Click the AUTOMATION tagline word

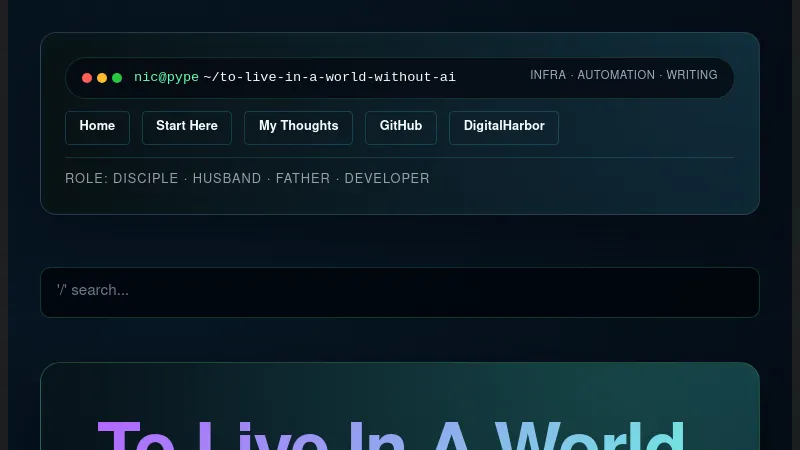point(616,75)
